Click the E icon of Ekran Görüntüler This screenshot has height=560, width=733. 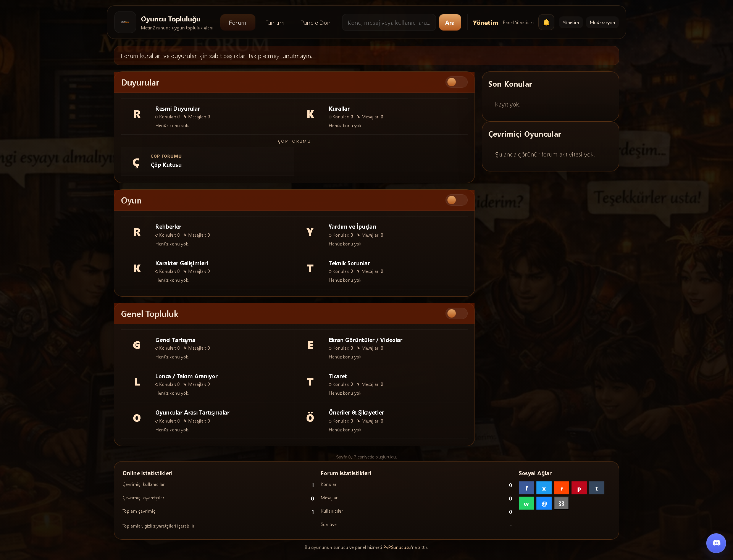[x=310, y=345]
